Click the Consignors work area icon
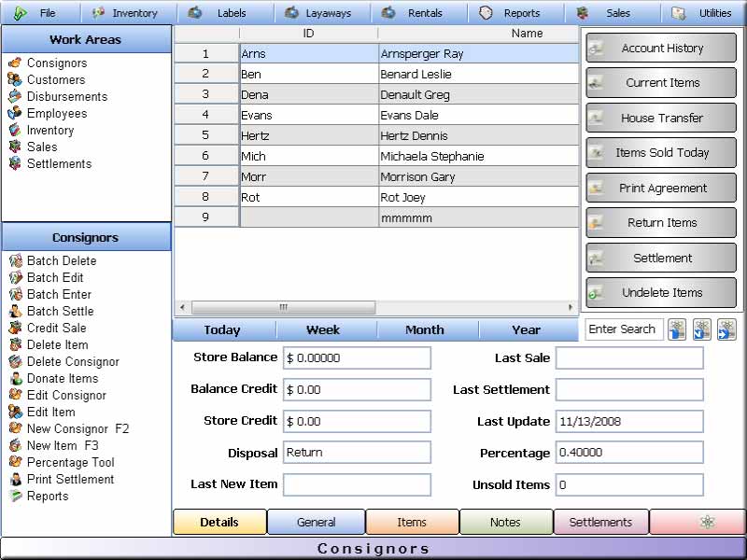Image resolution: width=747 pixels, height=560 pixels. click(x=15, y=63)
